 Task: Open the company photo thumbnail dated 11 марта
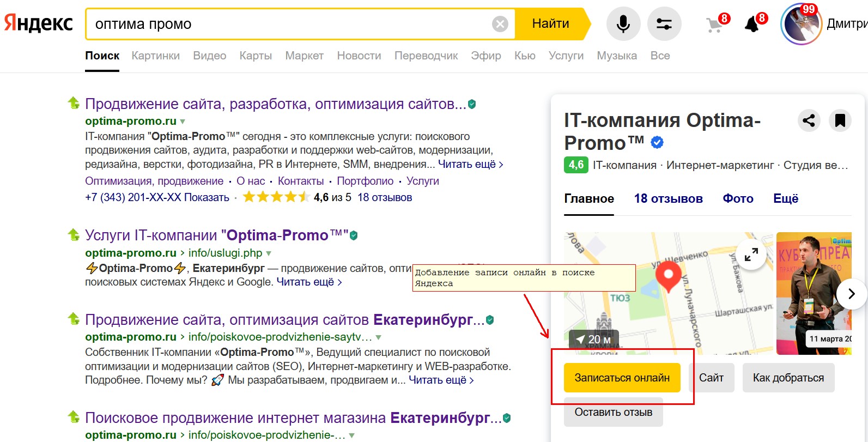pyautogui.click(x=814, y=293)
